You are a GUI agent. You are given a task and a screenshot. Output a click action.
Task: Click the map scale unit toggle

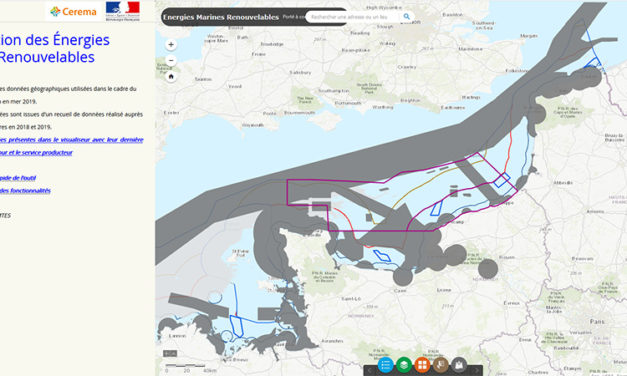pyautogui.click(x=170, y=354)
